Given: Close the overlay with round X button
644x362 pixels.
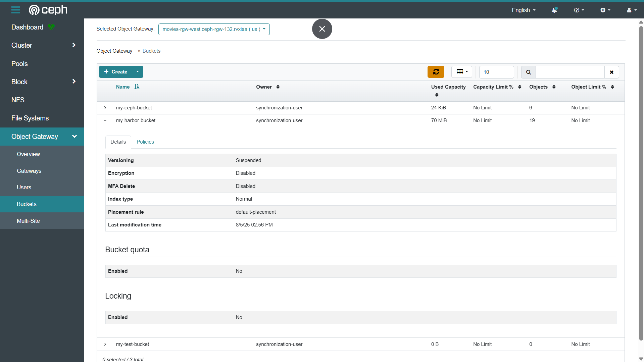Looking at the screenshot, I should [x=322, y=29].
